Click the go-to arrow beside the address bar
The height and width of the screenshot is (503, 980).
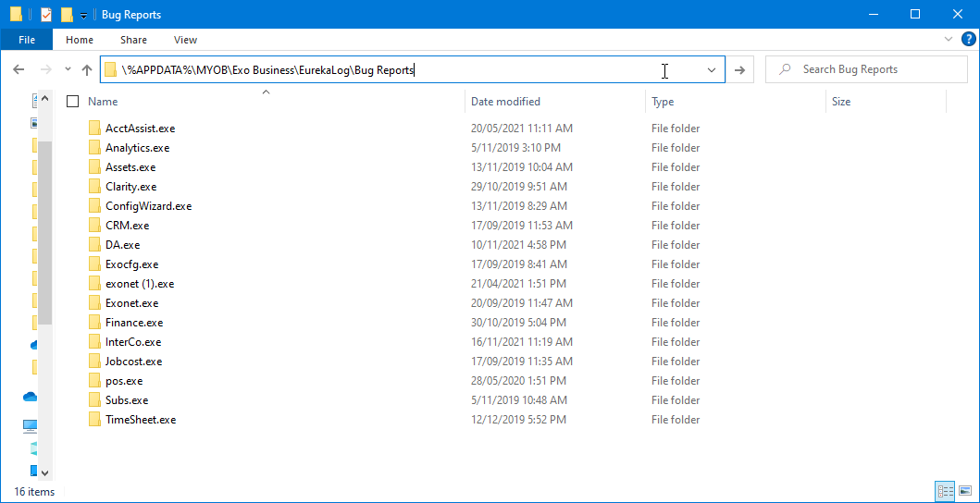[739, 70]
